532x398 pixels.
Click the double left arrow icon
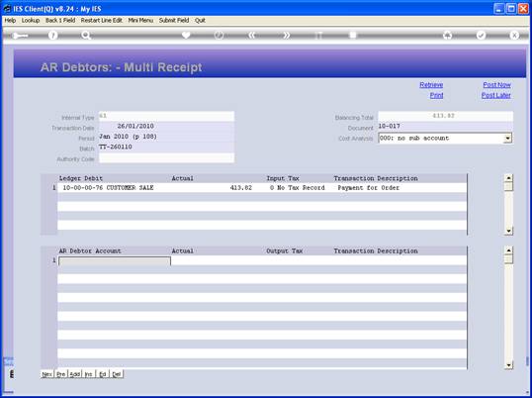pos(252,36)
